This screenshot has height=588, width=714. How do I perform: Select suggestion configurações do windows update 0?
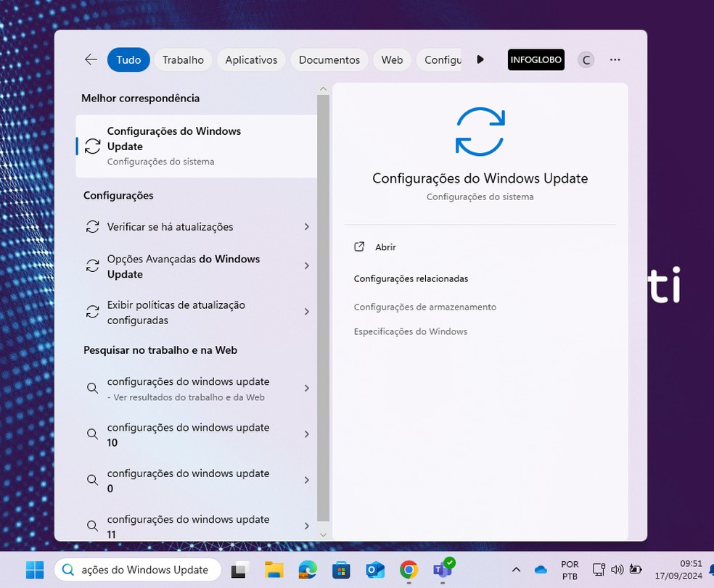click(196, 481)
